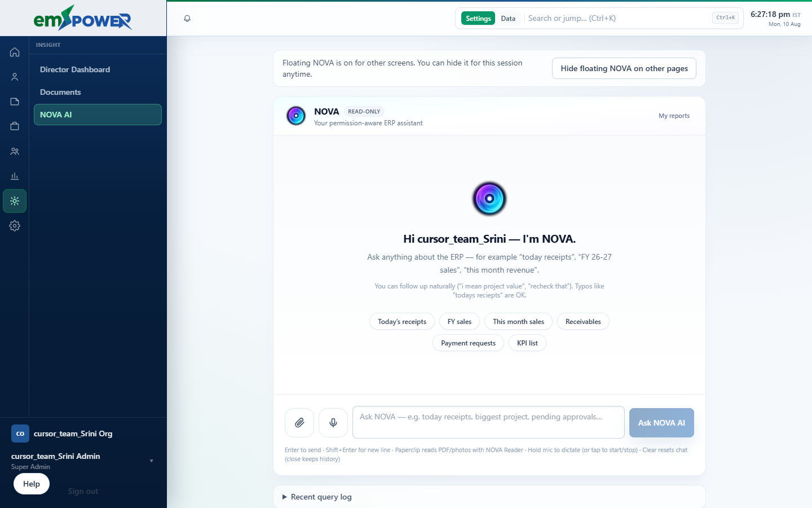Click the emPower logo
Image resolution: width=812 pixels, height=508 pixels.
(x=83, y=18)
